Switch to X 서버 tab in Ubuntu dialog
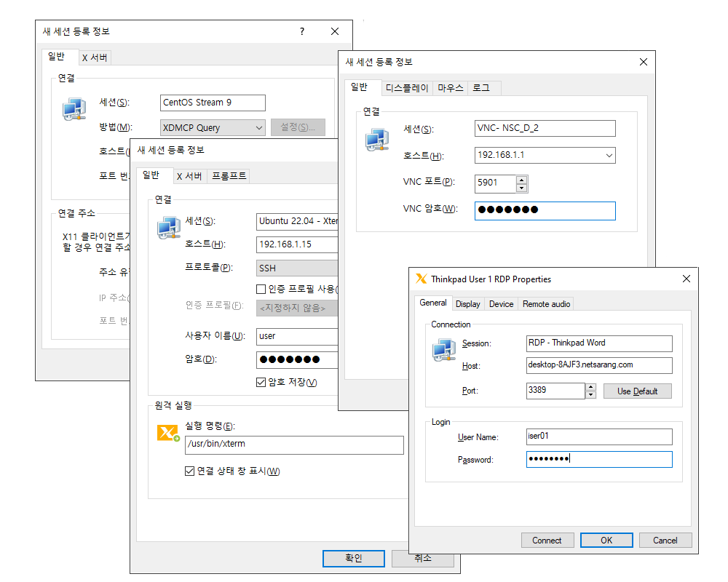Viewport: 728px width, 582px height. pyautogui.click(x=189, y=176)
